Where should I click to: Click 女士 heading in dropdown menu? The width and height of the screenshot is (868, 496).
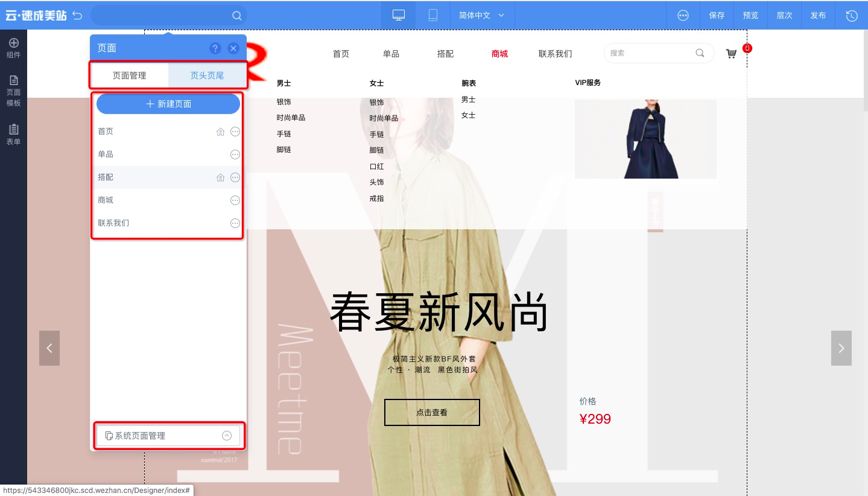tap(376, 83)
